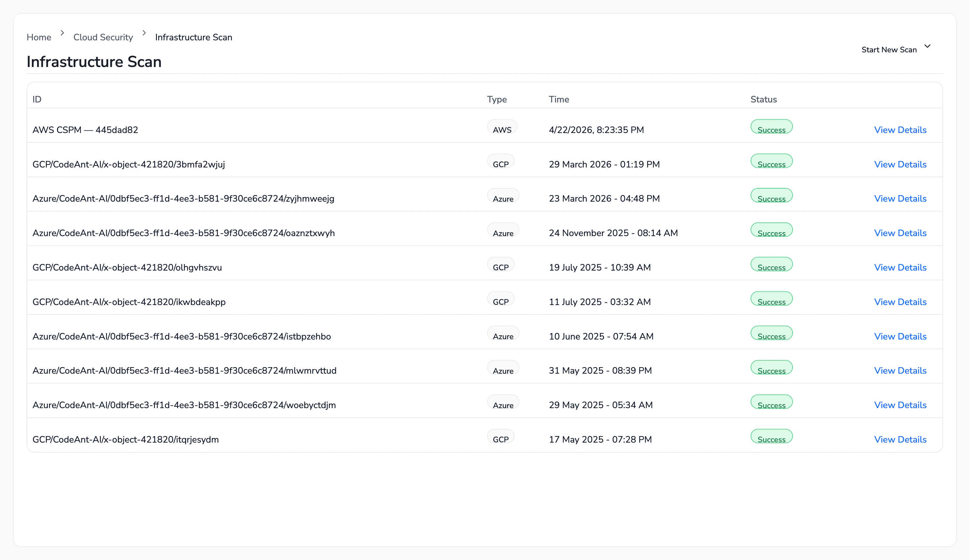Click the Success badge on the AWS CSPM row
Image resolution: width=970 pixels, height=560 pixels.
click(x=771, y=127)
